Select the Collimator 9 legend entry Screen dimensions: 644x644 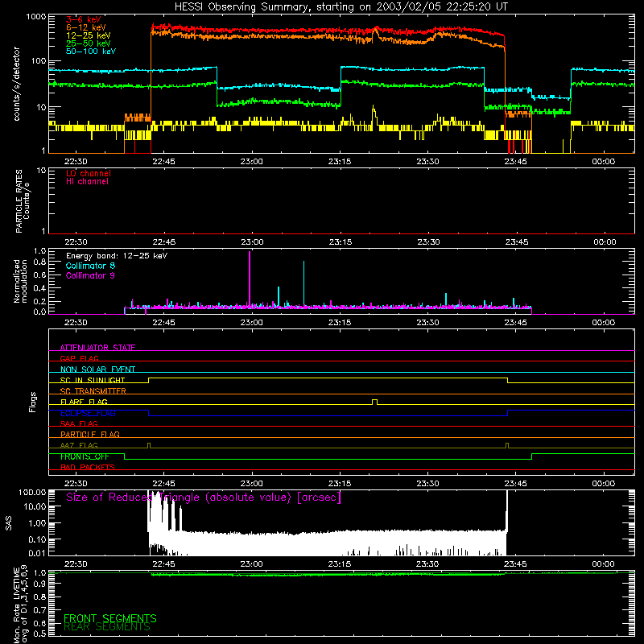click(x=90, y=275)
